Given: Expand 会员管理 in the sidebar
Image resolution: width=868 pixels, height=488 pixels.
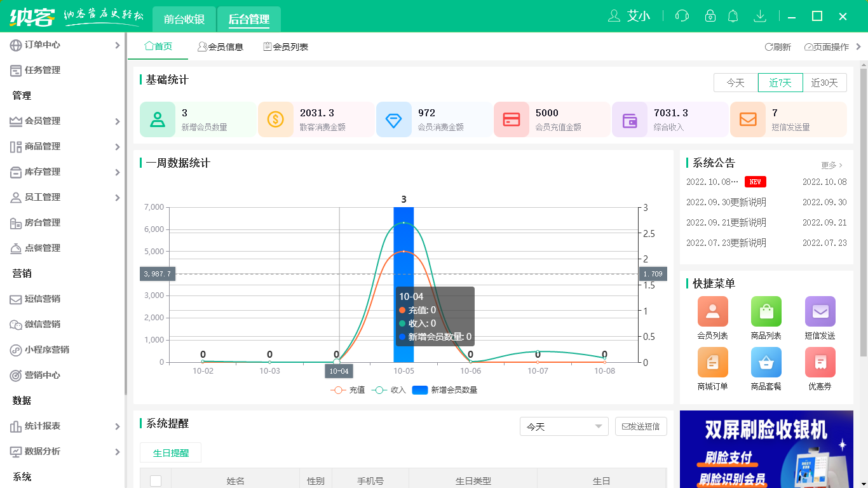Looking at the screenshot, I should [64, 121].
